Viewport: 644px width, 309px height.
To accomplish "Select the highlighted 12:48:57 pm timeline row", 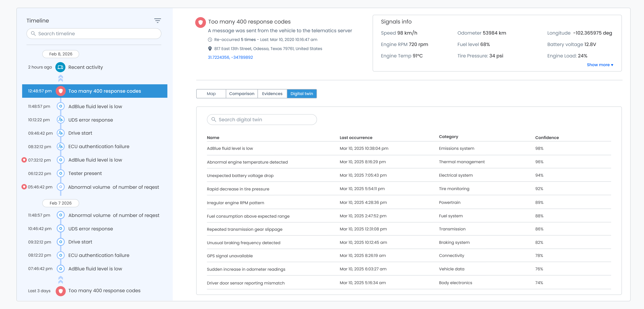I will click(95, 91).
